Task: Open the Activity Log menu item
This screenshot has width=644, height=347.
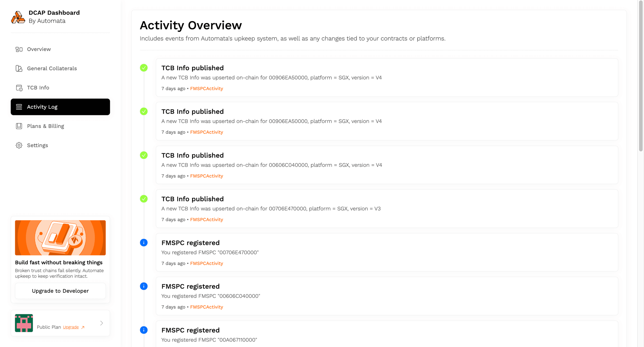Action: click(60, 107)
